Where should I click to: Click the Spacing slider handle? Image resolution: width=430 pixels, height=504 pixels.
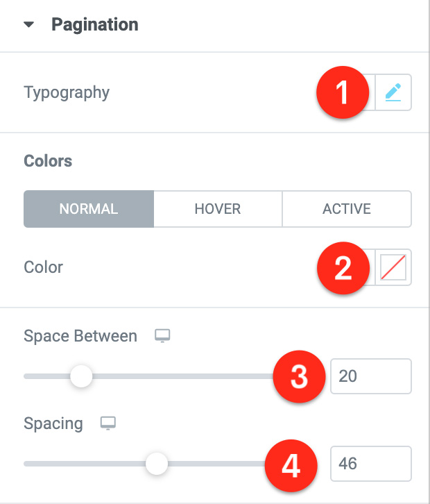click(157, 464)
